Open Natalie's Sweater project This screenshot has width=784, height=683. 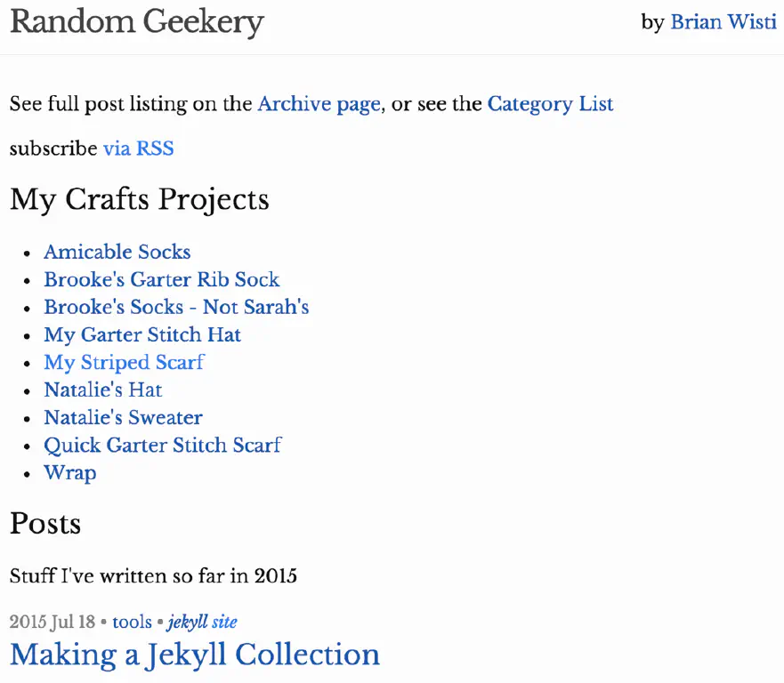coord(123,417)
